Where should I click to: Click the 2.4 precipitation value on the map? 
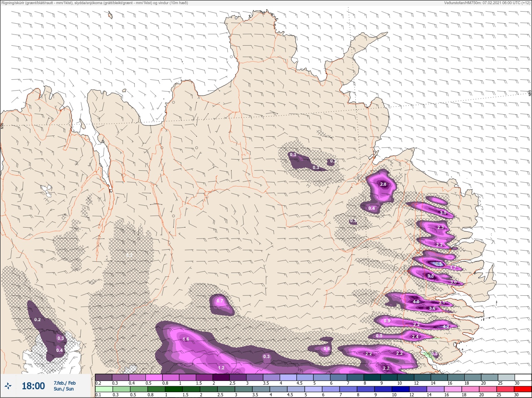[x=415, y=337]
